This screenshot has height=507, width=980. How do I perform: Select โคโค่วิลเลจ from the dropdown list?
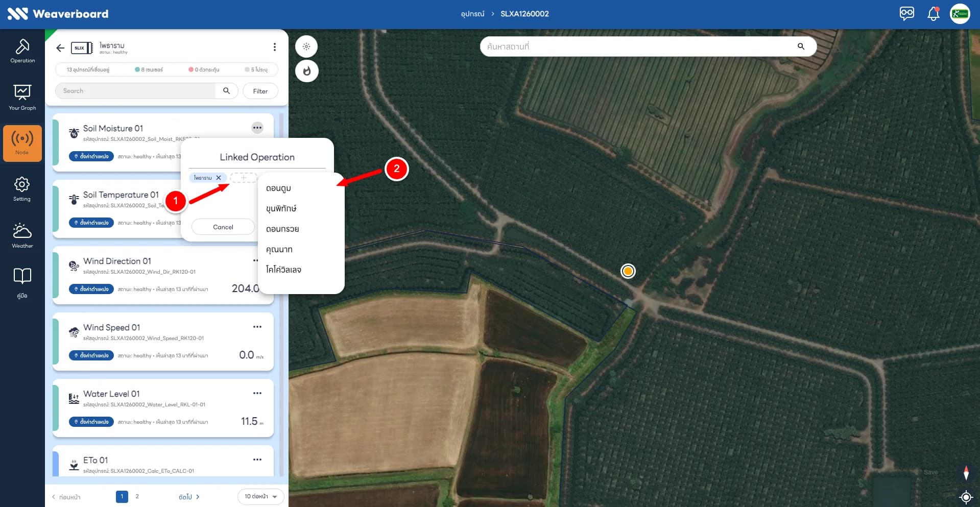click(301, 270)
